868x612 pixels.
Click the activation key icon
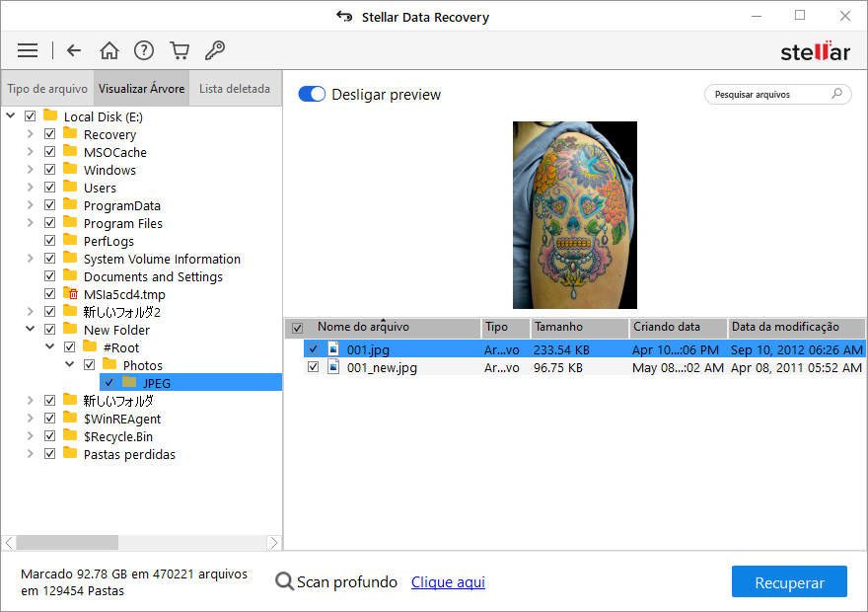pos(214,50)
